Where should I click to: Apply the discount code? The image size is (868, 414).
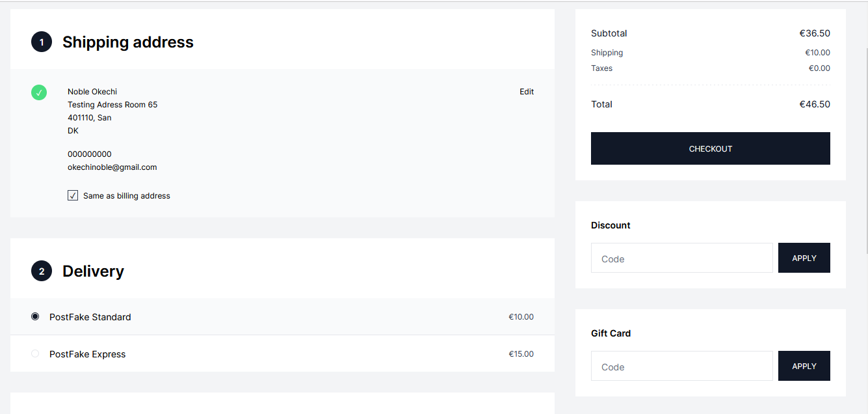(804, 258)
